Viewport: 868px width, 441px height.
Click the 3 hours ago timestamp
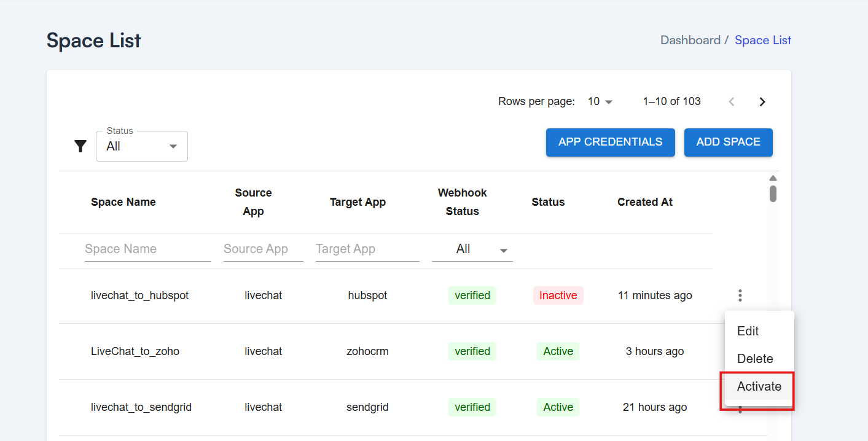pyautogui.click(x=655, y=351)
